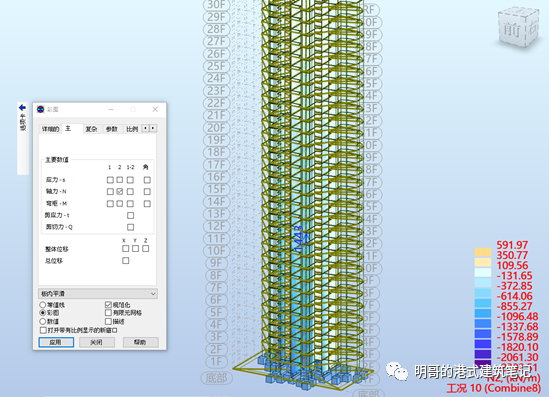Viewport: 549px width, 397px height.
Task: Click the colorful Maps dialog title icon
Action: [x=41, y=110]
